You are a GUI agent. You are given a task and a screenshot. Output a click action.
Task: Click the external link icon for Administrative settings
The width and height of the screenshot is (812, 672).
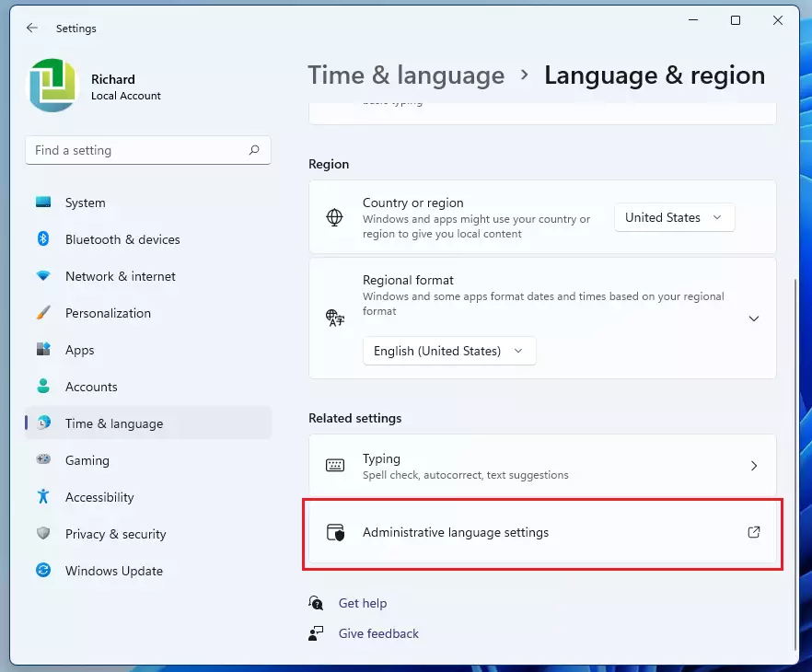(x=754, y=532)
